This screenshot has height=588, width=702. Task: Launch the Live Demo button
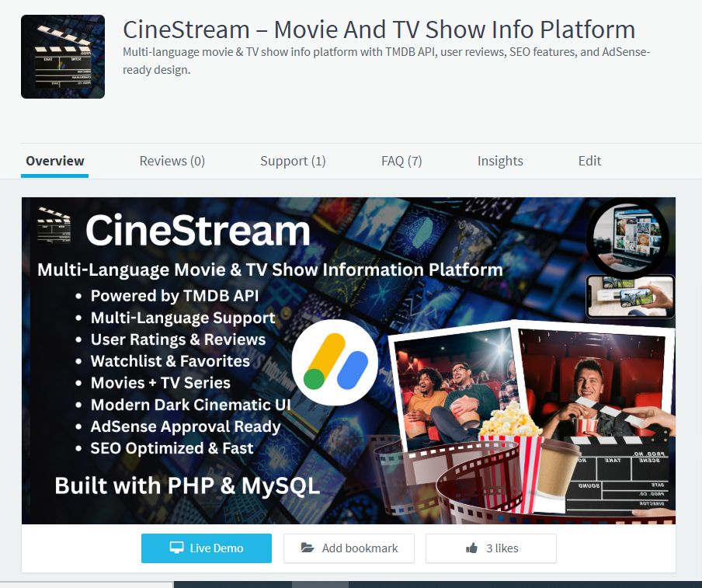(x=207, y=548)
